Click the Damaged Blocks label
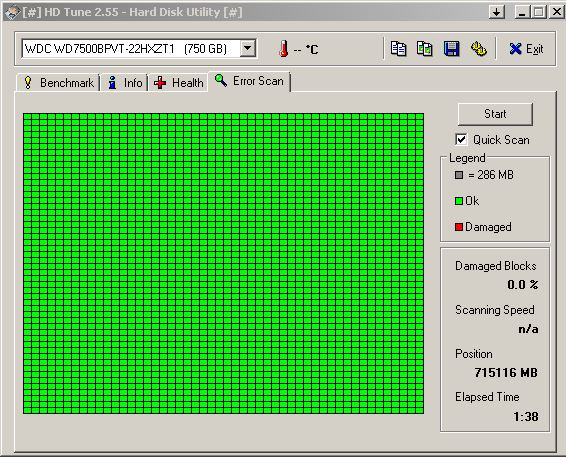Viewport: 566px width, 457px height. [496, 266]
